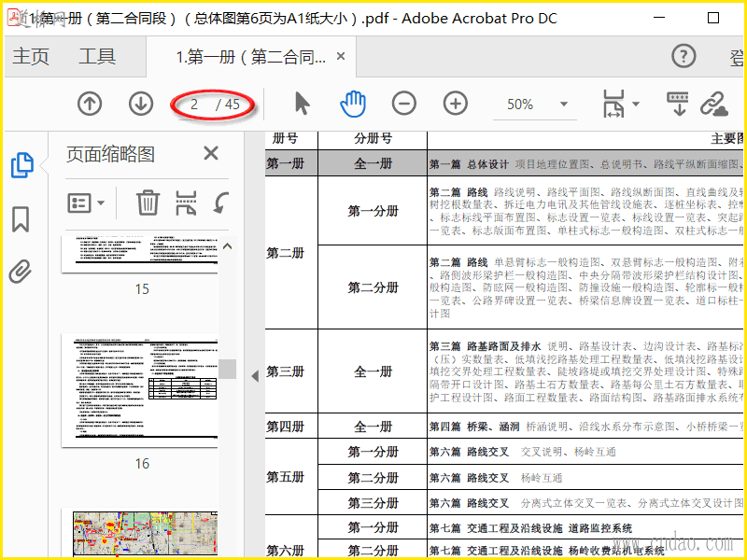
Task: Delete selected pages with trash icon
Action: 148,203
